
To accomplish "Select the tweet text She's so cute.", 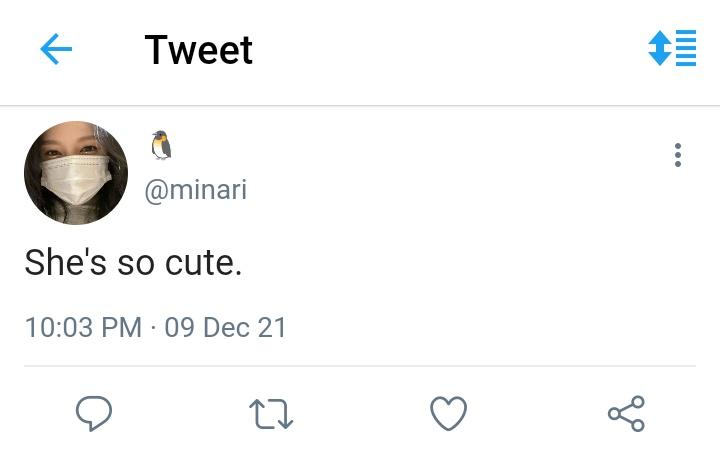I will pos(133,262).
